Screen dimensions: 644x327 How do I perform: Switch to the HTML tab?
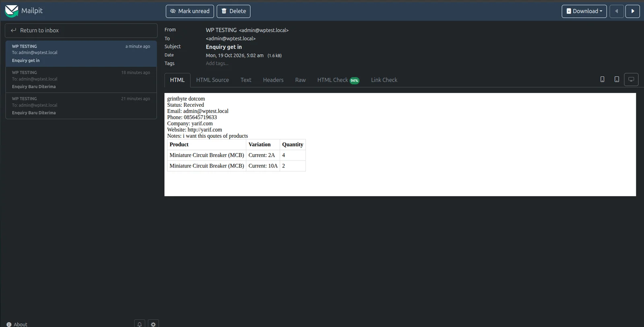(177, 80)
